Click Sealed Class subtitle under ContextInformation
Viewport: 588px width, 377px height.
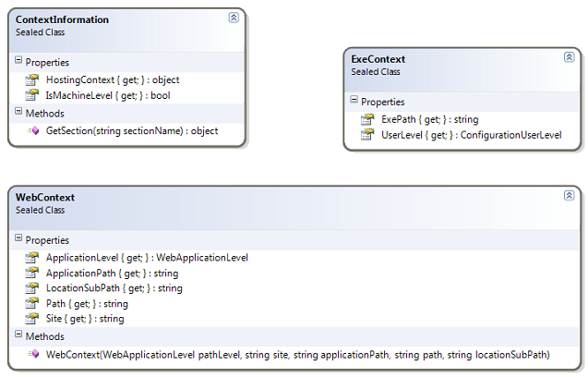[40, 32]
